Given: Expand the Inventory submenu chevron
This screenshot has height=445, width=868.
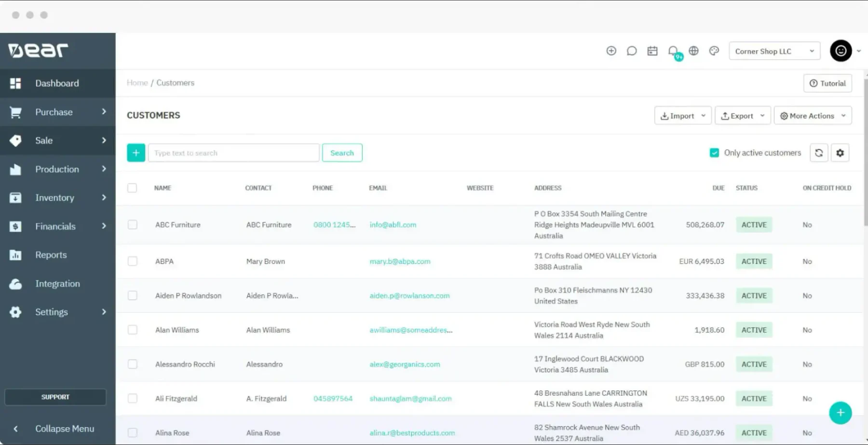Looking at the screenshot, I should (x=104, y=197).
